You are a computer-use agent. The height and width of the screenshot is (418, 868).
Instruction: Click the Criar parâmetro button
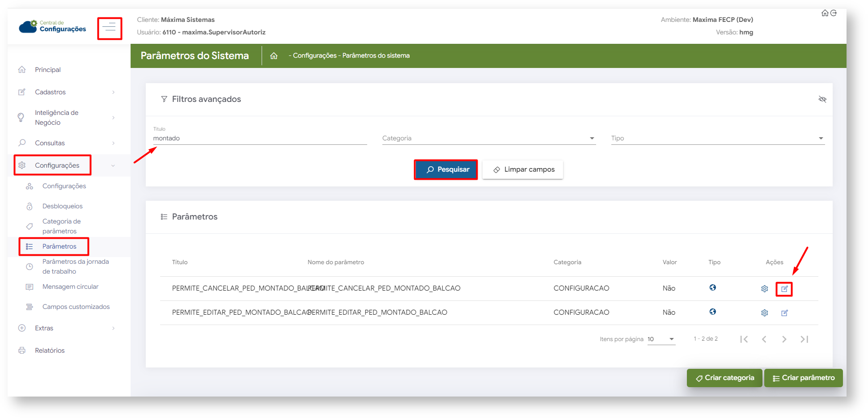pos(803,378)
